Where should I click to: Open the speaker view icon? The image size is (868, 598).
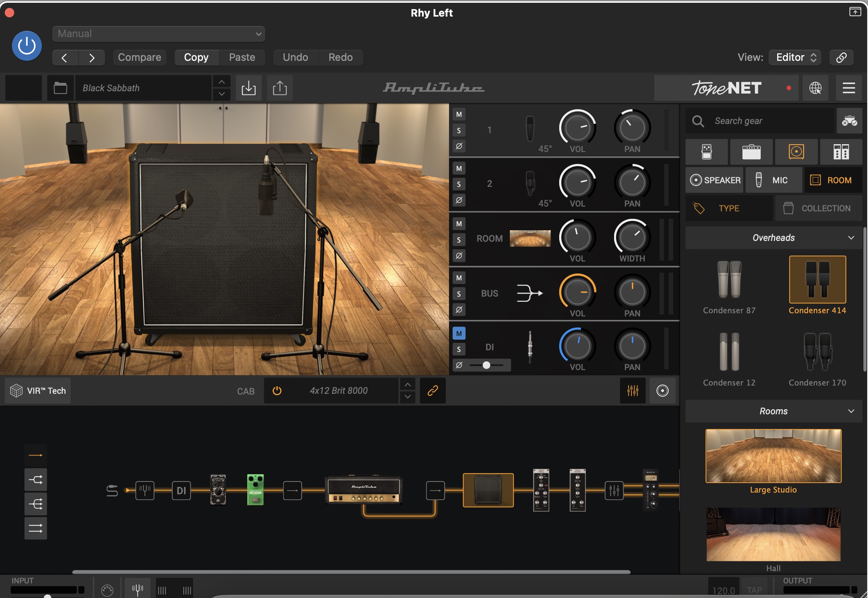(x=662, y=391)
